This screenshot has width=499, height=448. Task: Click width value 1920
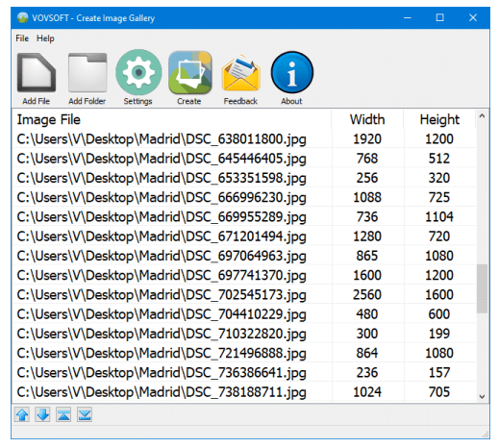click(367, 139)
